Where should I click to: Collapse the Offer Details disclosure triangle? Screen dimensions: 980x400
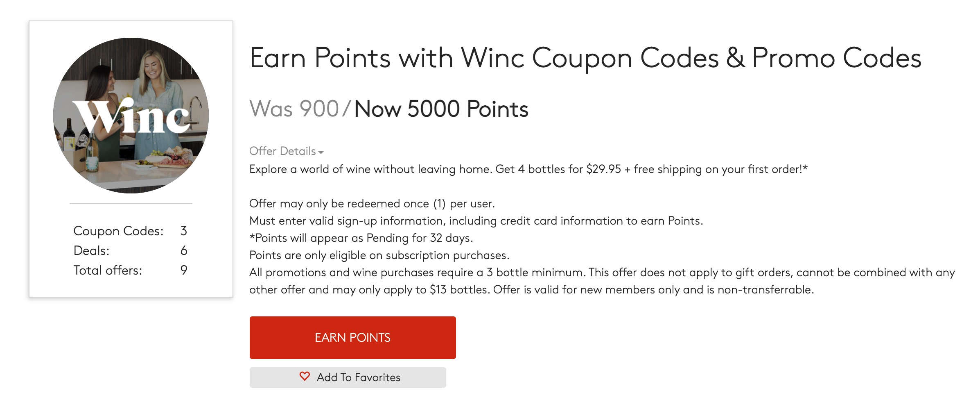322,152
